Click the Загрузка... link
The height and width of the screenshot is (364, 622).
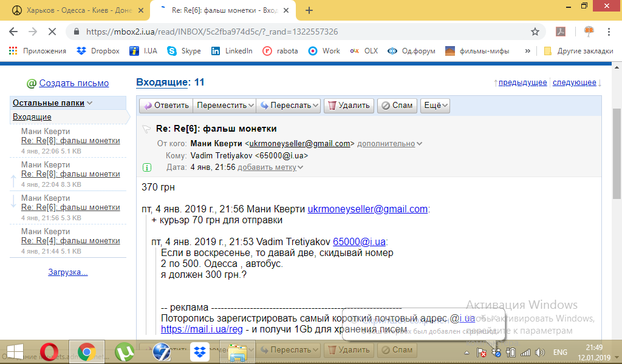68,272
